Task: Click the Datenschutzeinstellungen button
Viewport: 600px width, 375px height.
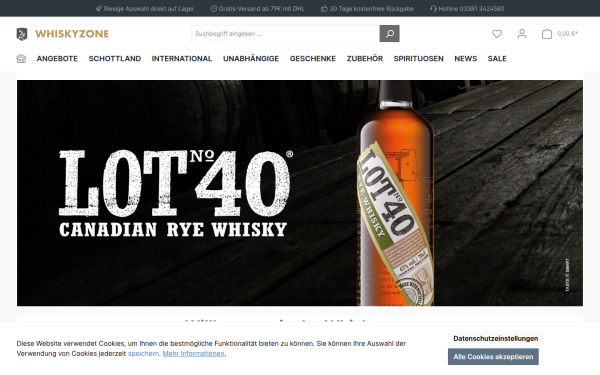Action: (496, 338)
